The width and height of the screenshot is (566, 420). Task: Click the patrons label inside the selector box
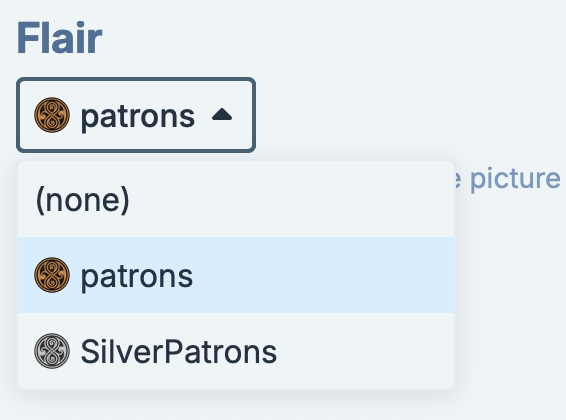(x=138, y=117)
